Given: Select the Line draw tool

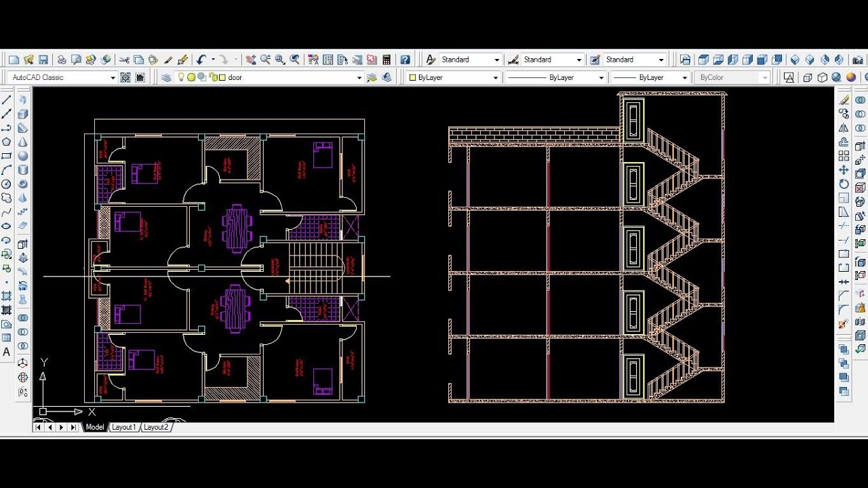Looking at the screenshot, I should pos(7,100).
